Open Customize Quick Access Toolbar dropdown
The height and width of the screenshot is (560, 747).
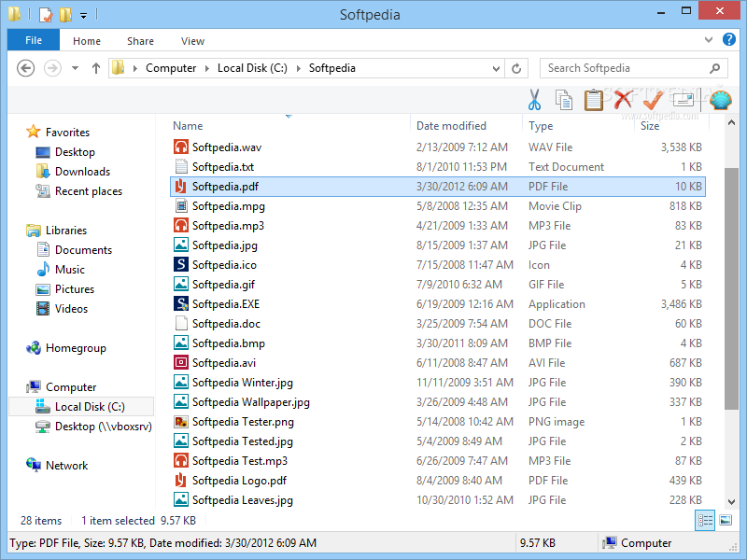click(83, 16)
